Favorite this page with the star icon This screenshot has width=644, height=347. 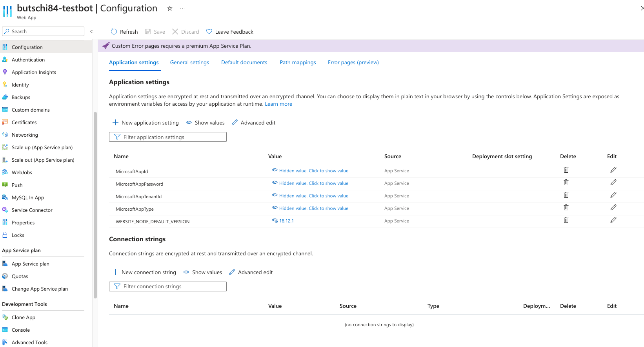(x=170, y=8)
